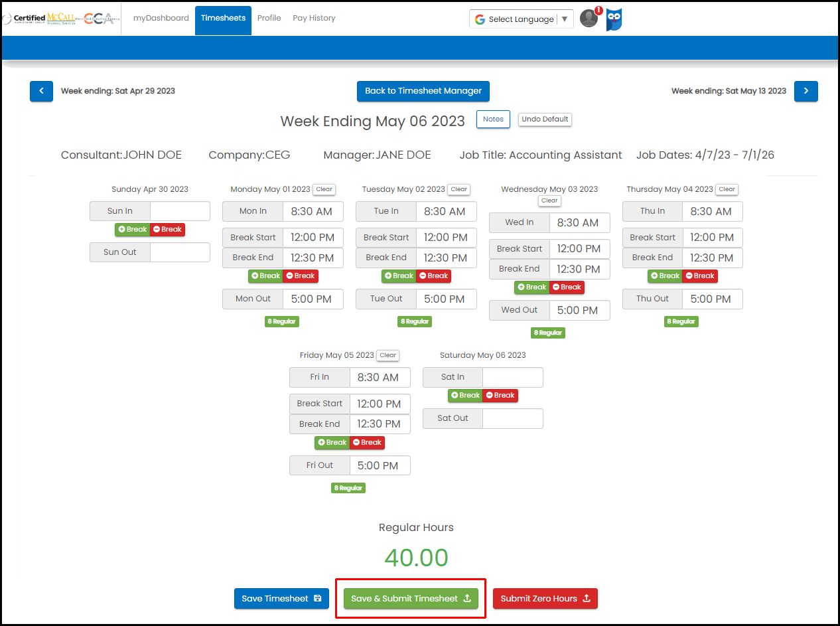Click Thursday Break End time field
This screenshot has height=626, width=840.
pos(713,258)
